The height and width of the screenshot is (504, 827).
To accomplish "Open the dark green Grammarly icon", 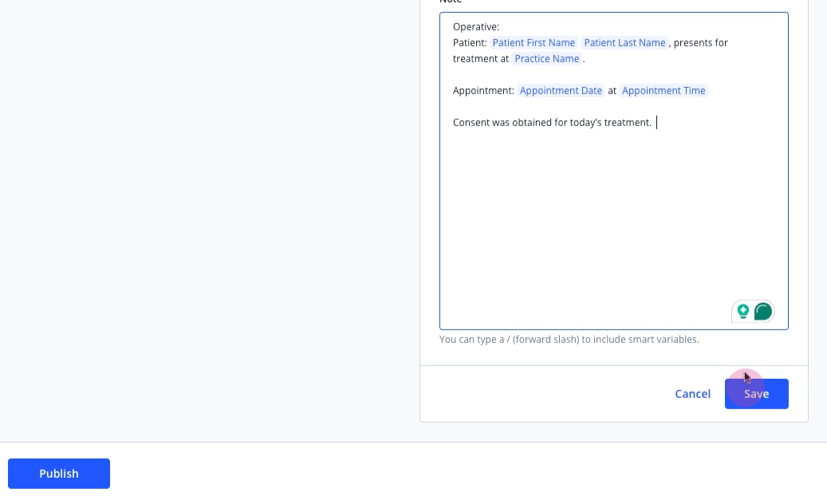I will pos(763,312).
